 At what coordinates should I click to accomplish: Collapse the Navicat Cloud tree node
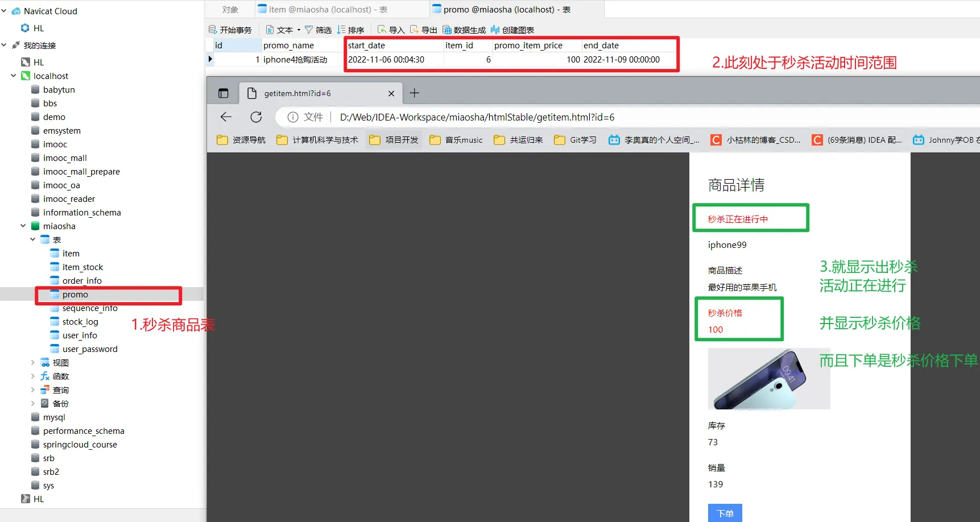(x=4, y=11)
